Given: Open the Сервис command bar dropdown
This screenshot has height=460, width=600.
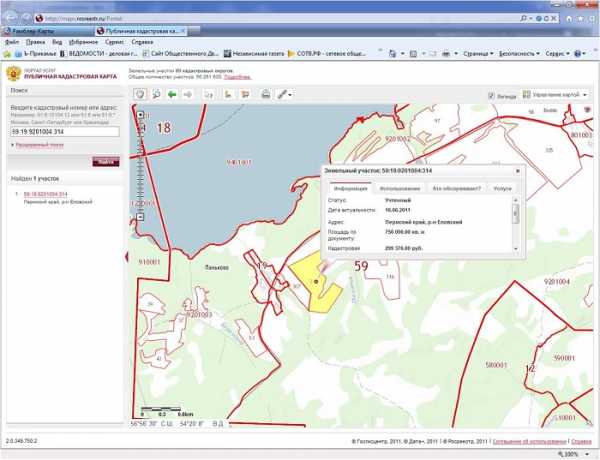Looking at the screenshot, I should 558,54.
